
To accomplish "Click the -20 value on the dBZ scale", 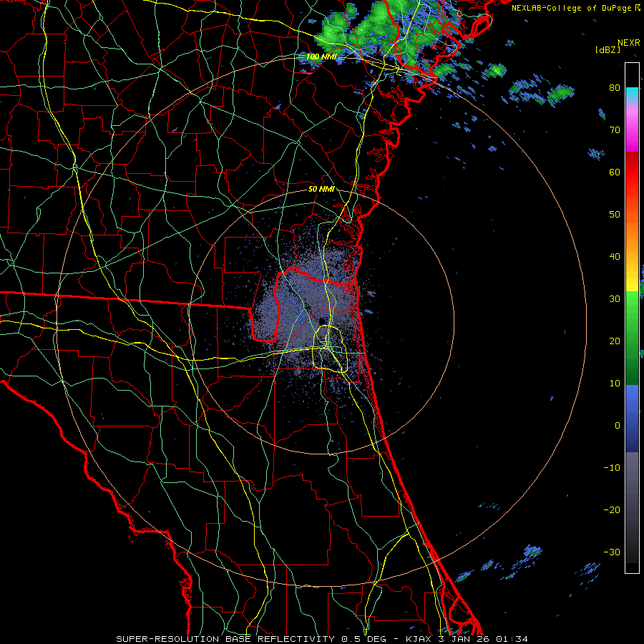I will coord(612,509).
